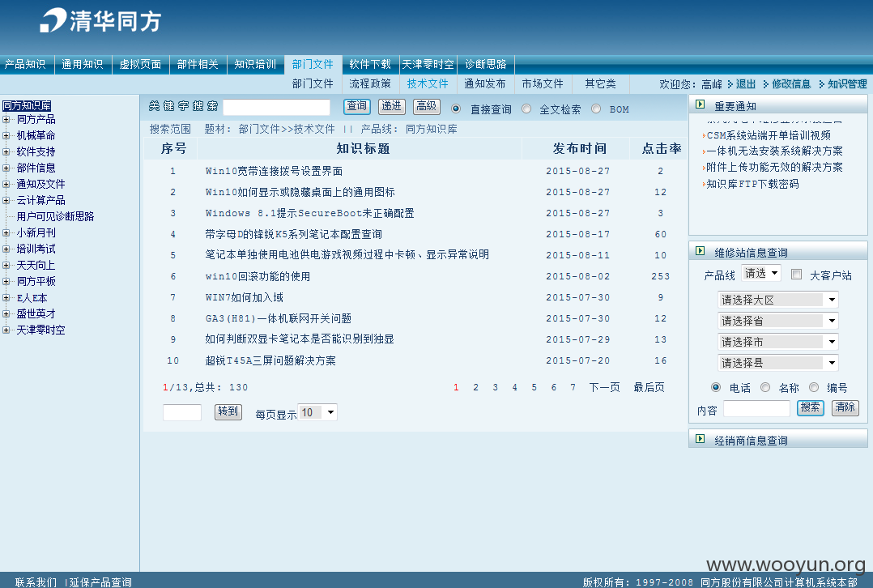Screen dimensions: 873x588
Task: Open the 产品线 dropdown
Action: [761, 273]
